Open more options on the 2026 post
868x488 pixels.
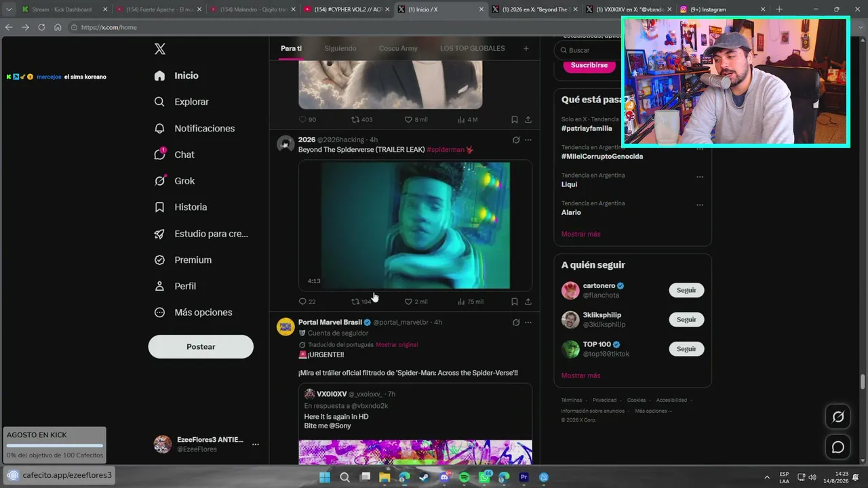point(528,140)
